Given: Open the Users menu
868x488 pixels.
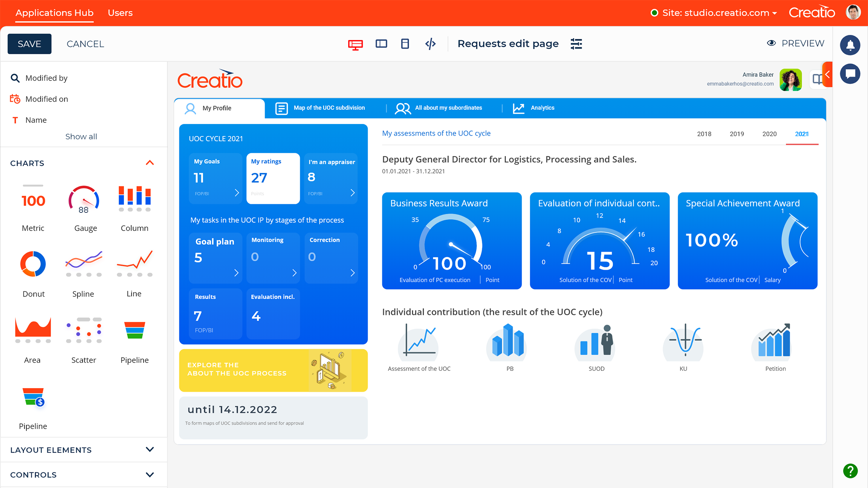Looking at the screenshot, I should click(x=120, y=12).
